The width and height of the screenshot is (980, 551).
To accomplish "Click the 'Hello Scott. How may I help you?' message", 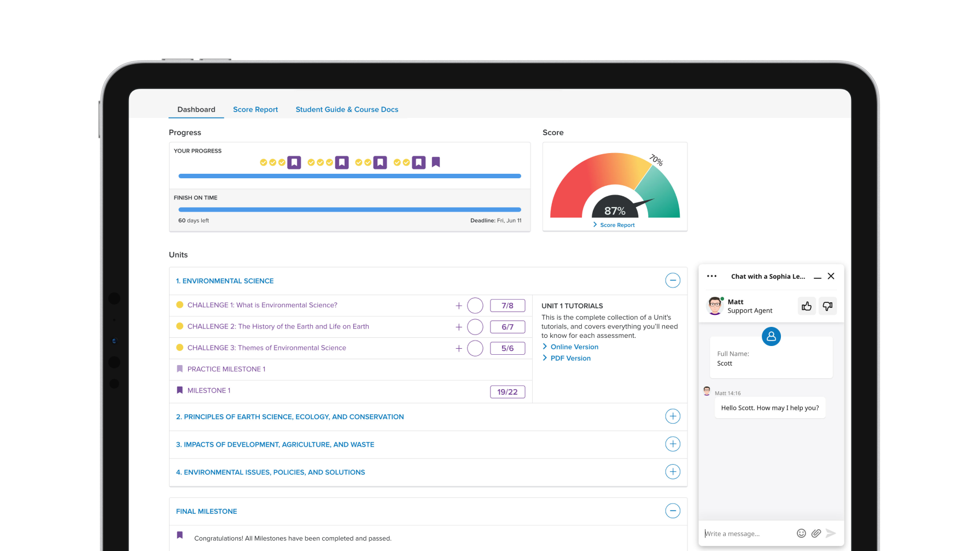I will pyautogui.click(x=770, y=408).
